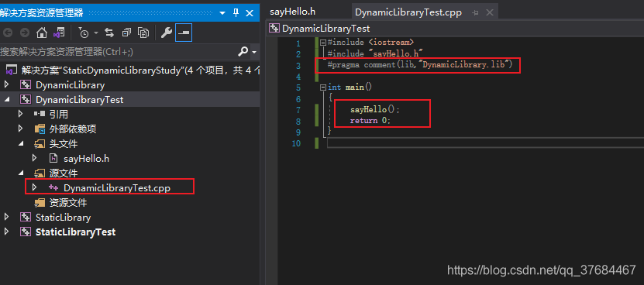Collapse the DynamicLibraryTest project node
The height and width of the screenshot is (285, 644).
pos(6,100)
